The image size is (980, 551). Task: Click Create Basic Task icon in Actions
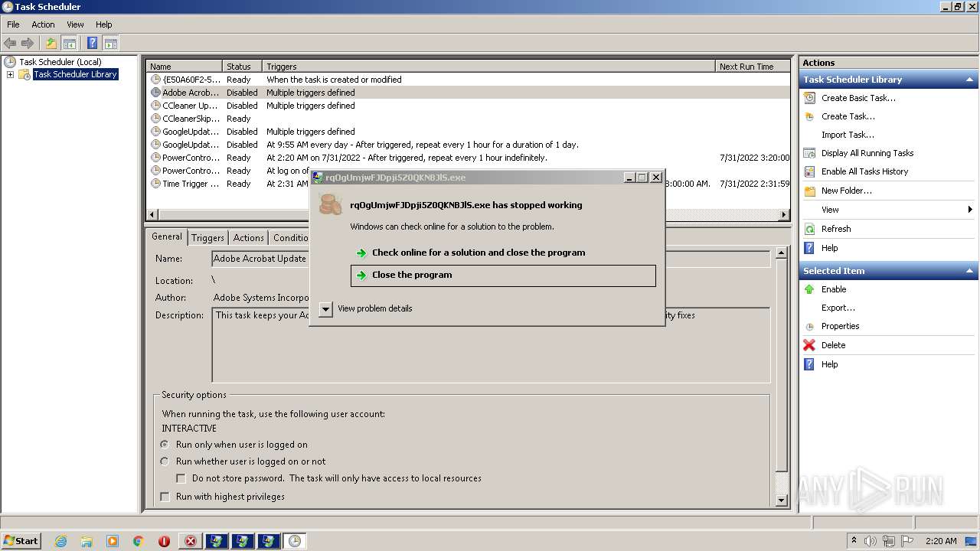click(809, 98)
